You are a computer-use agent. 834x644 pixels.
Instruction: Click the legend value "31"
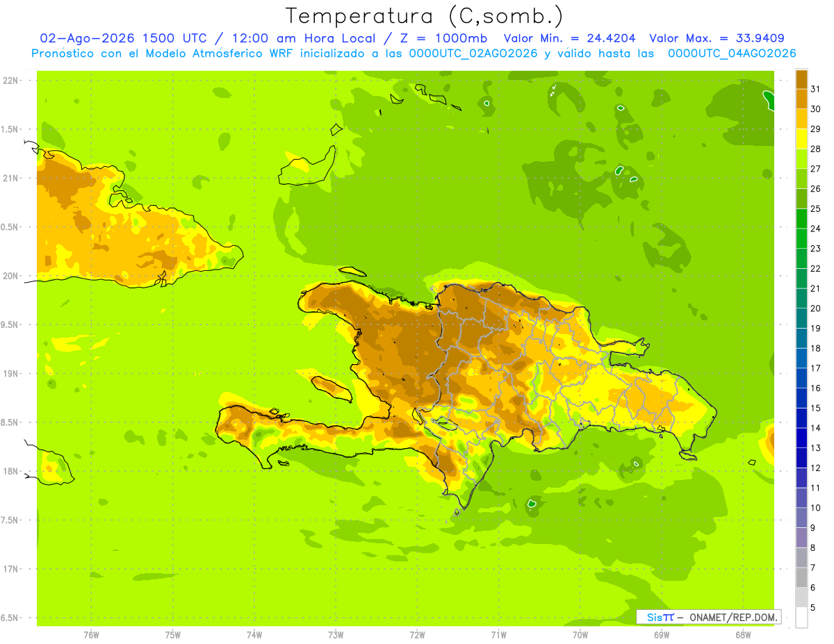coord(816,89)
